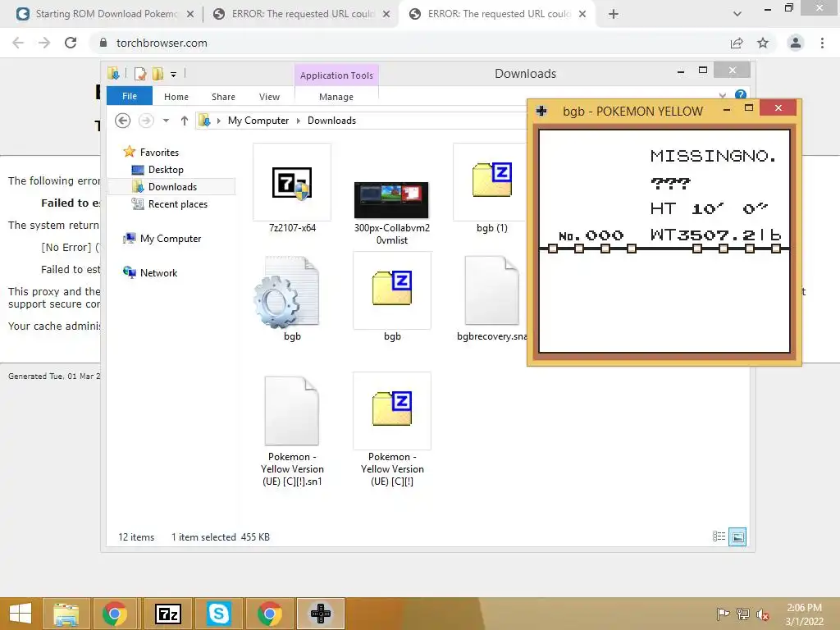
Task: Open the Share ribbon tab
Action: point(223,97)
